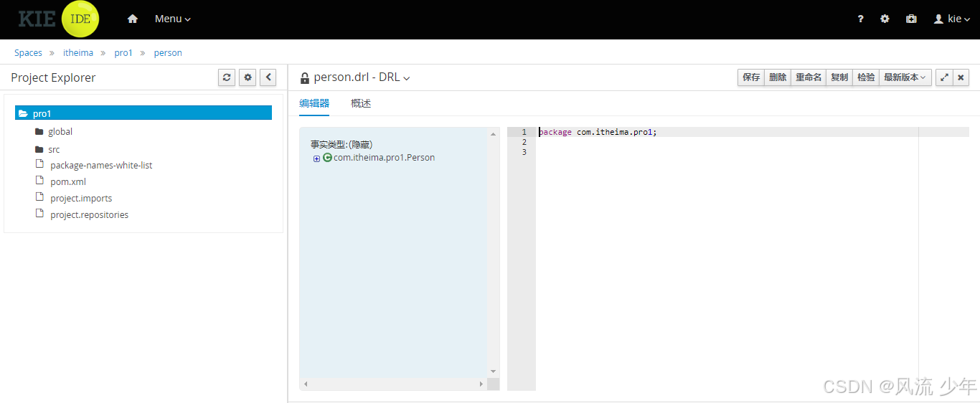Select the pro1 root tree node
This screenshot has width=980, height=403.
coord(143,113)
